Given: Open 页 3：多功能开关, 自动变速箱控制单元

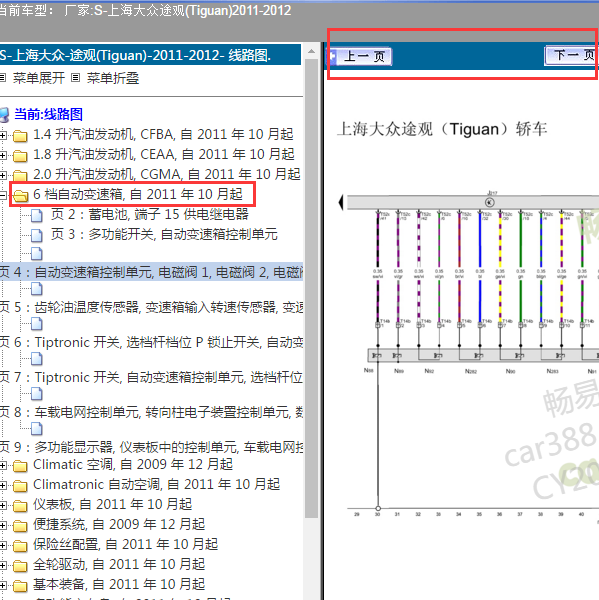Looking at the screenshot, I should point(164,234).
